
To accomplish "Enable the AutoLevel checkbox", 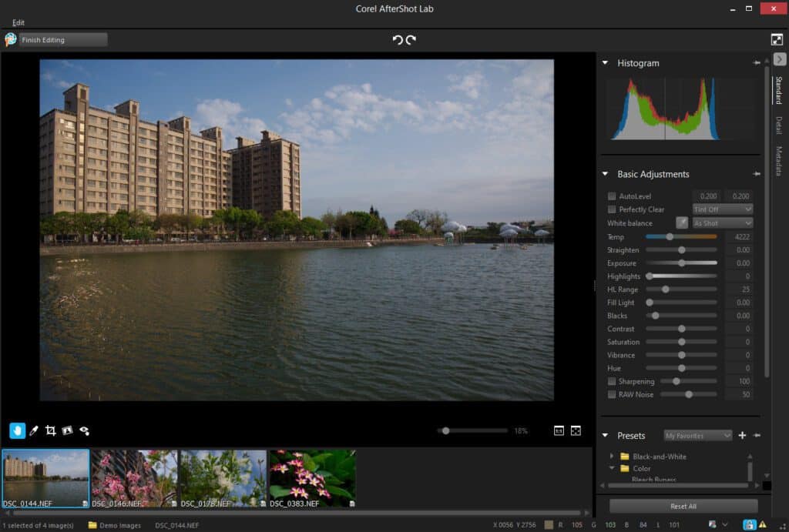I will pyautogui.click(x=612, y=196).
